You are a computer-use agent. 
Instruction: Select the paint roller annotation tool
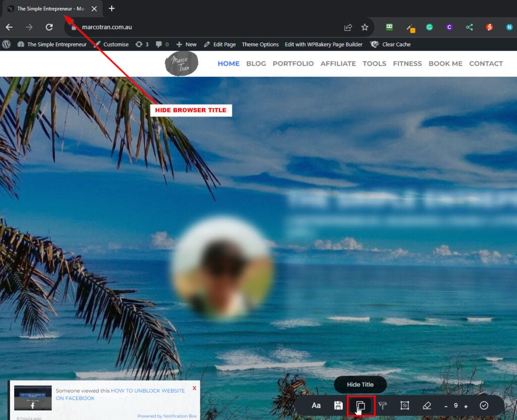pos(382,405)
